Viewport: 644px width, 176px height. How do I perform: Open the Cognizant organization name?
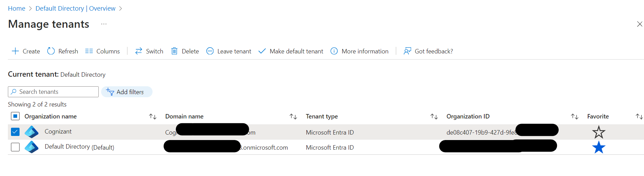tap(58, 131)
